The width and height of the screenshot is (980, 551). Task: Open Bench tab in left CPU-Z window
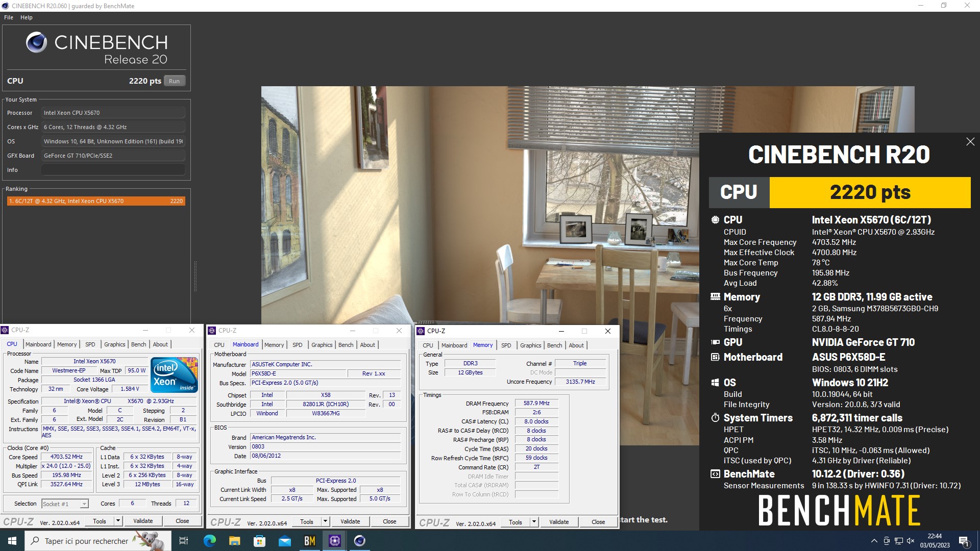(x=139, y=344)
